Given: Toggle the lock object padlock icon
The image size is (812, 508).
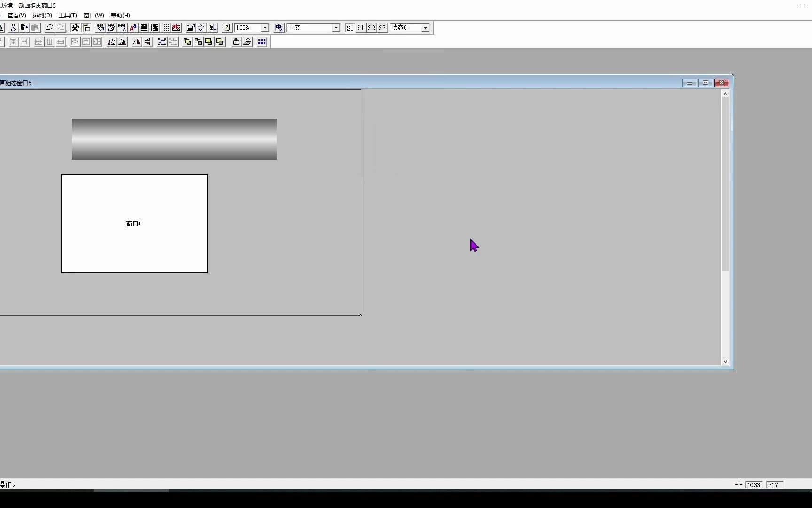Looking at the screenshot, I should pyautogui.click(x=236, y=42).
